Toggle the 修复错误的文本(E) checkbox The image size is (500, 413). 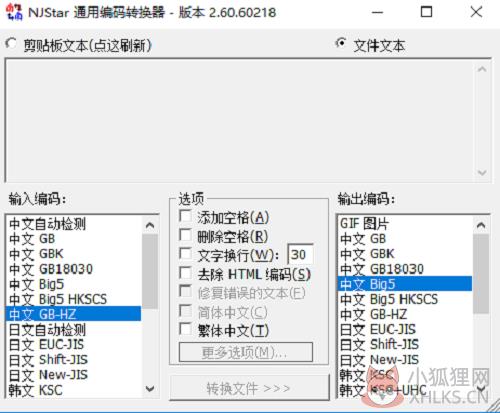click(185, 291)
